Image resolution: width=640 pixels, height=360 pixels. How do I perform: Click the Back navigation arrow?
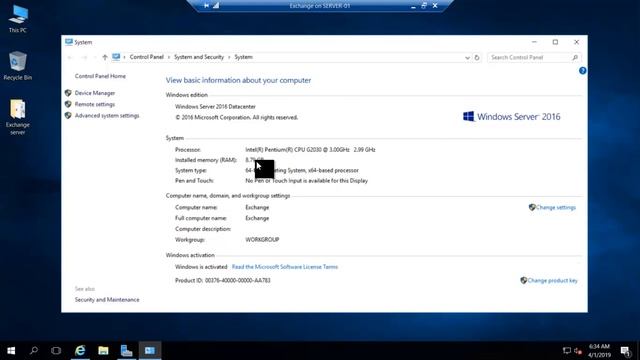(x=70, y=57)
